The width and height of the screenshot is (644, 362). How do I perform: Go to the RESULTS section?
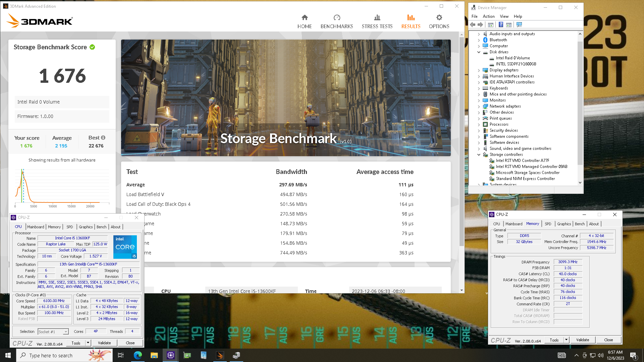click(x=411, y=22)
